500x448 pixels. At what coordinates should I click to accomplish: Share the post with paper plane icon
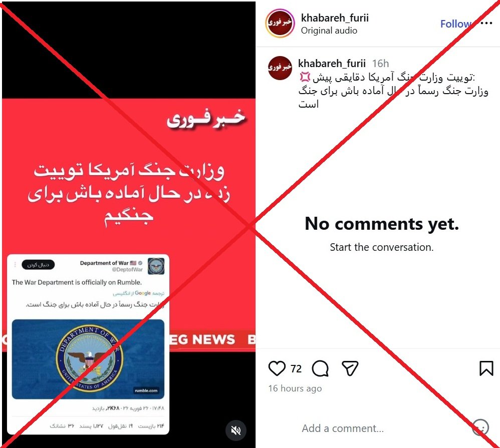[350, 368]
